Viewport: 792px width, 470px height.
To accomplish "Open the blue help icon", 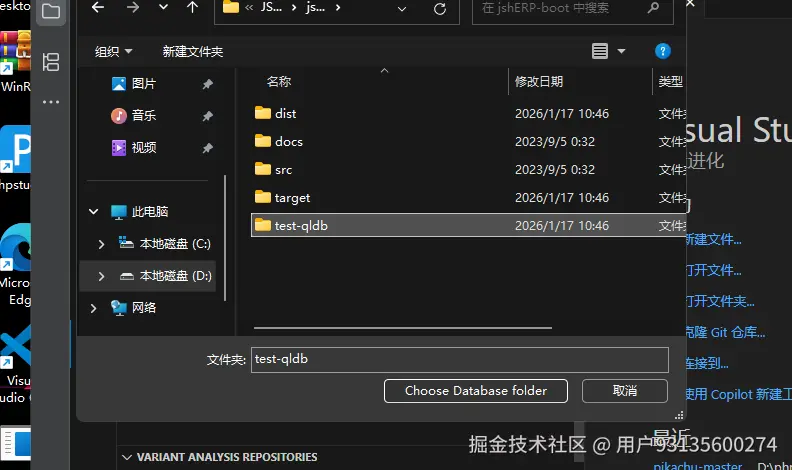I will tap(662, 51).
